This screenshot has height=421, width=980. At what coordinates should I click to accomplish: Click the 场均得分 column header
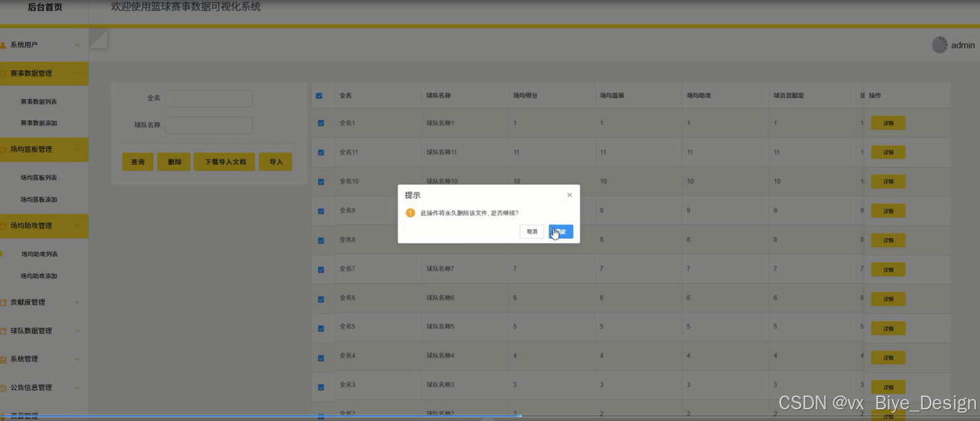click(x=525, y=95)
